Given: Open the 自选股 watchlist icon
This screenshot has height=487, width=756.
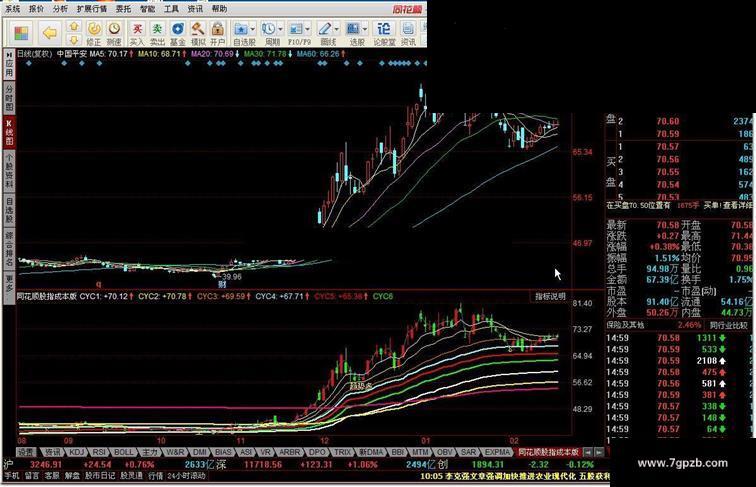Looking at the screenshot, I should coord(241,33).
